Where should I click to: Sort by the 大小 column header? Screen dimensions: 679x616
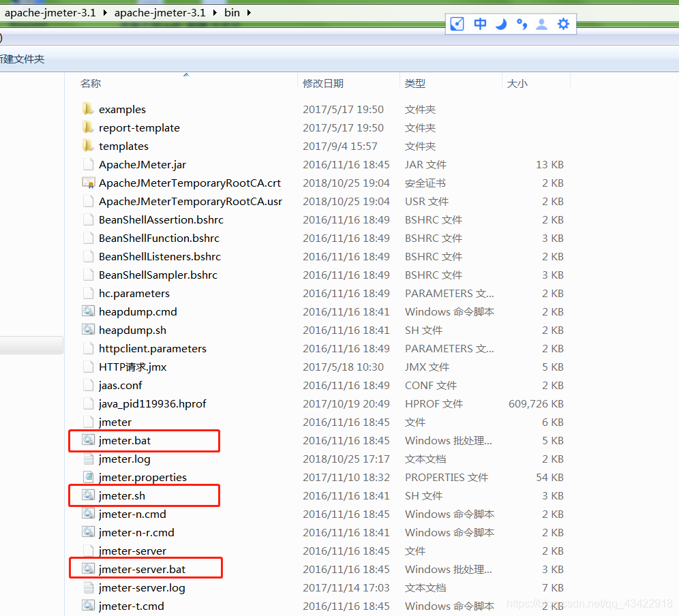[517, 83]
